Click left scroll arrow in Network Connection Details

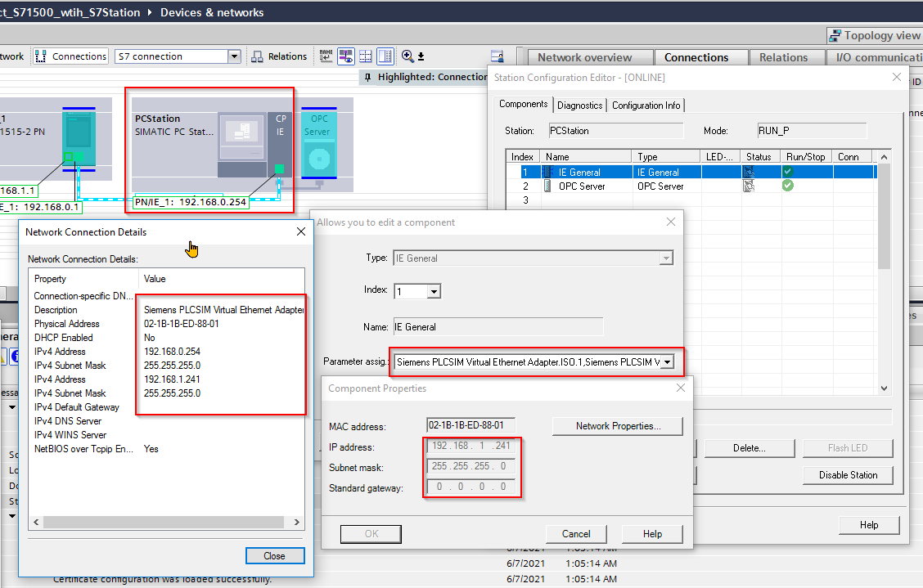tap(37, 522)
